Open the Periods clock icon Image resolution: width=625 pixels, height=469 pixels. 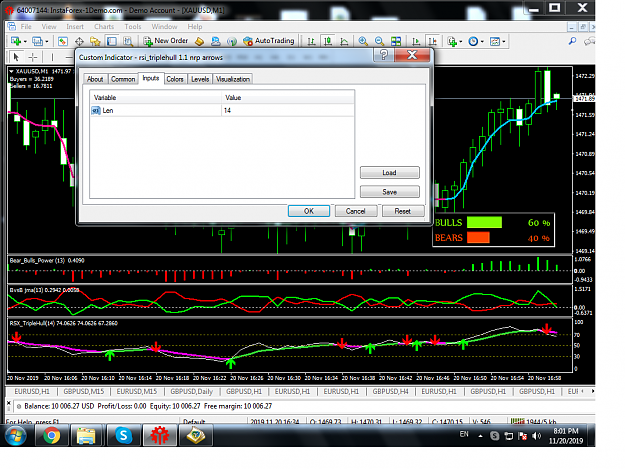(x=473, y=41)
